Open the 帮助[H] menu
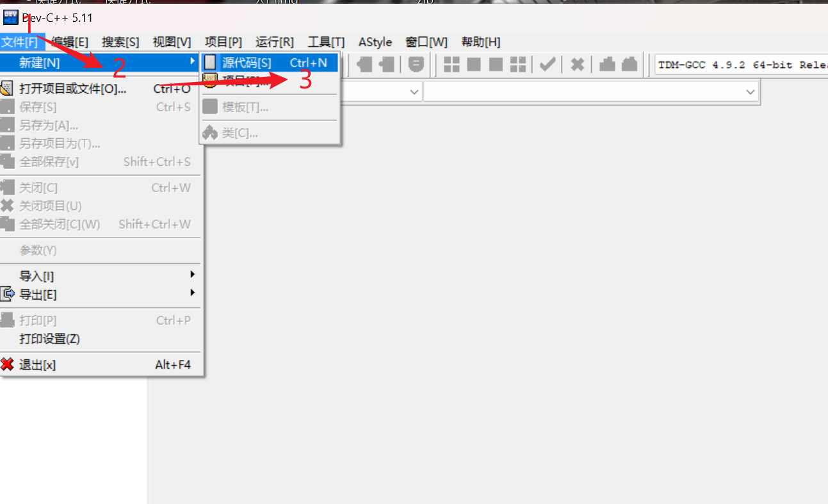828x504 pixels. [x=480, y=42]
